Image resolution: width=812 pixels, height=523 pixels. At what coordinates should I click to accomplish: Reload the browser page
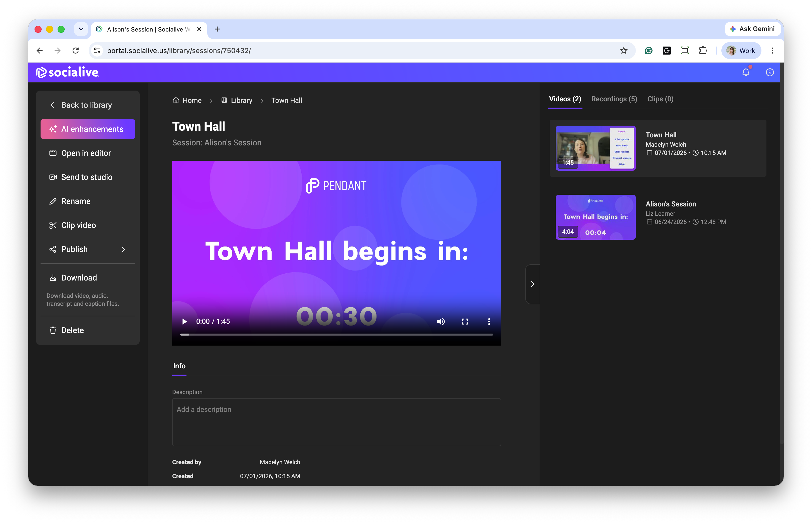[x=76, y=51]
